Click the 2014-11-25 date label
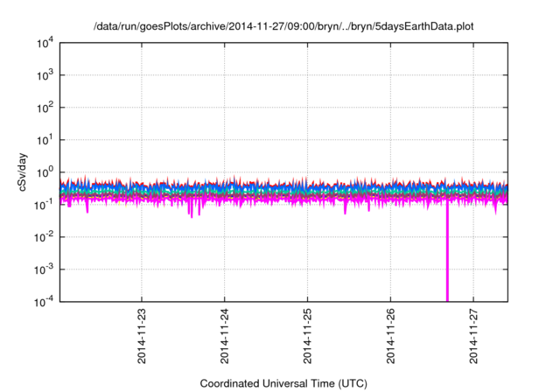The width and height of the screenshot is (560, 392). pos(307,336)
